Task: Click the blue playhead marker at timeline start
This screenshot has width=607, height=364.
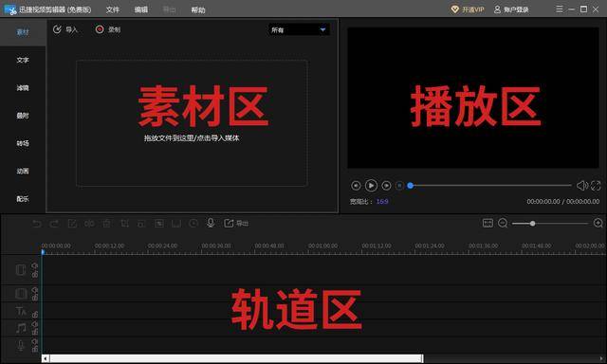Action: coord(43,252)
